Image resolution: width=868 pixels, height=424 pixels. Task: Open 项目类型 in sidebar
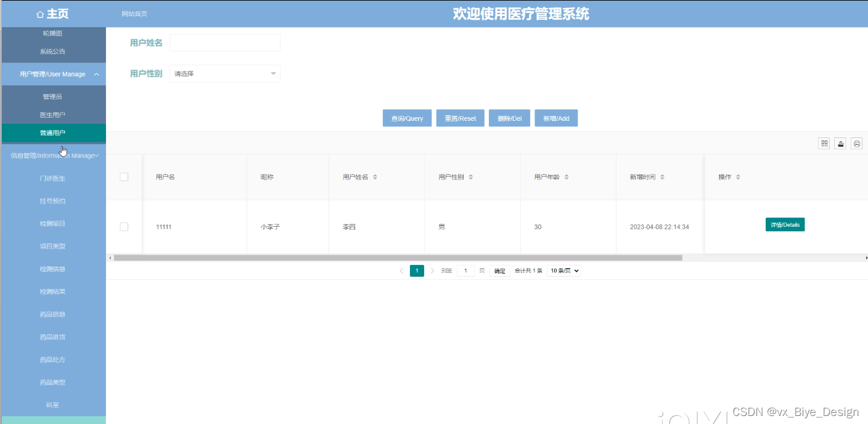[x=52, y=246]
